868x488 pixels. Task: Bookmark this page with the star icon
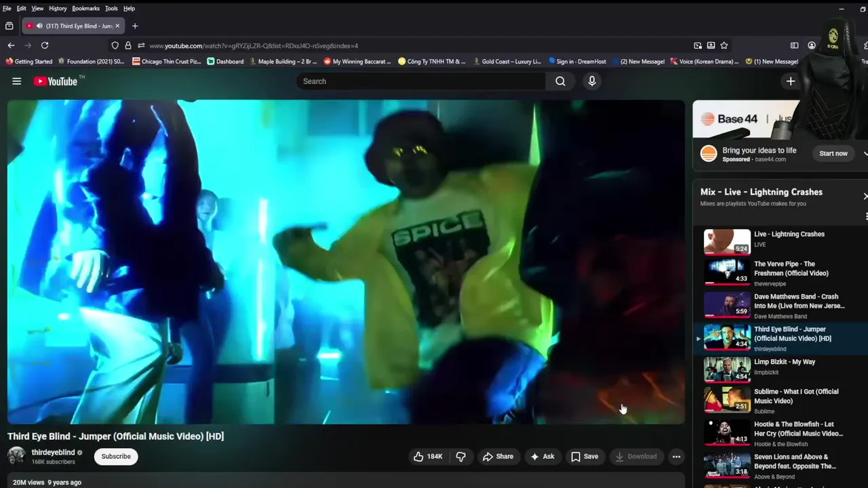click(x=724, y=45)
